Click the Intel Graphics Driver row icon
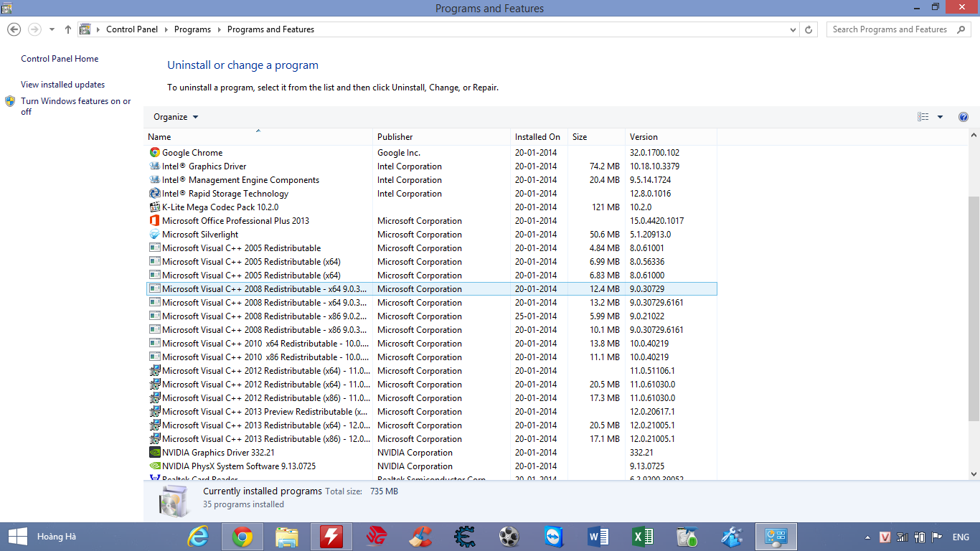This screenshot has width=980, height=551. click(x=154, y=166)
